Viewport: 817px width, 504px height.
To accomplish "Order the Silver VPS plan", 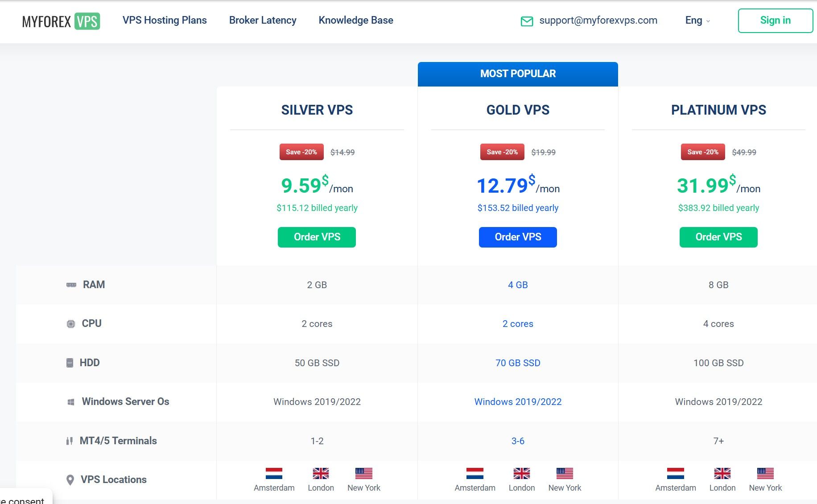I will click(x=317, y=237).
